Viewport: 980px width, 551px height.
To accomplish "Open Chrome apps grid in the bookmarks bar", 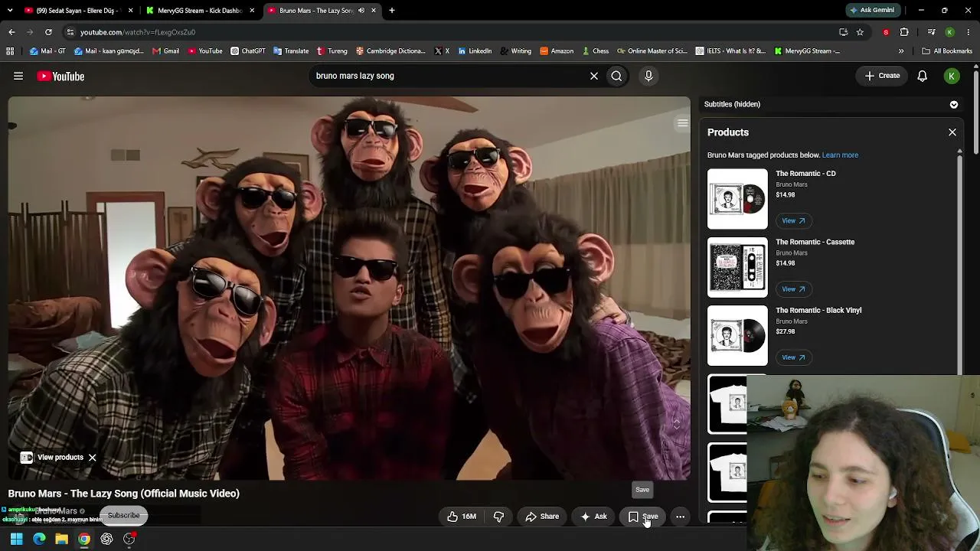I will click(10, 51).
